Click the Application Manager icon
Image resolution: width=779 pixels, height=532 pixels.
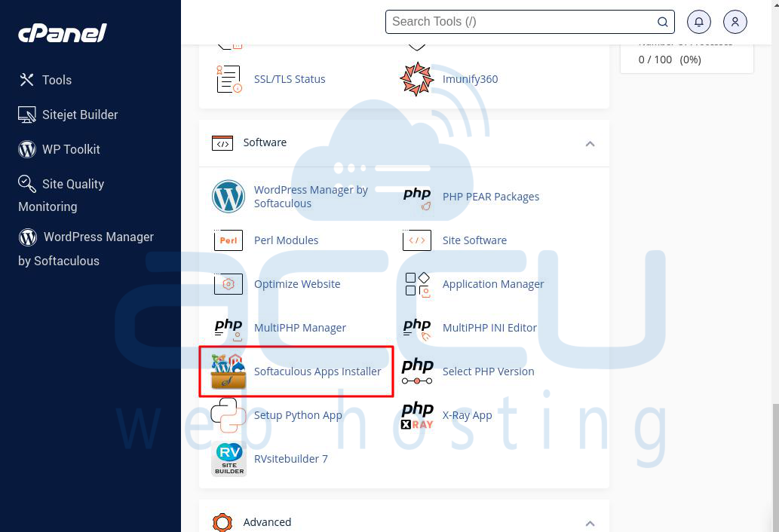pos(417,285)
